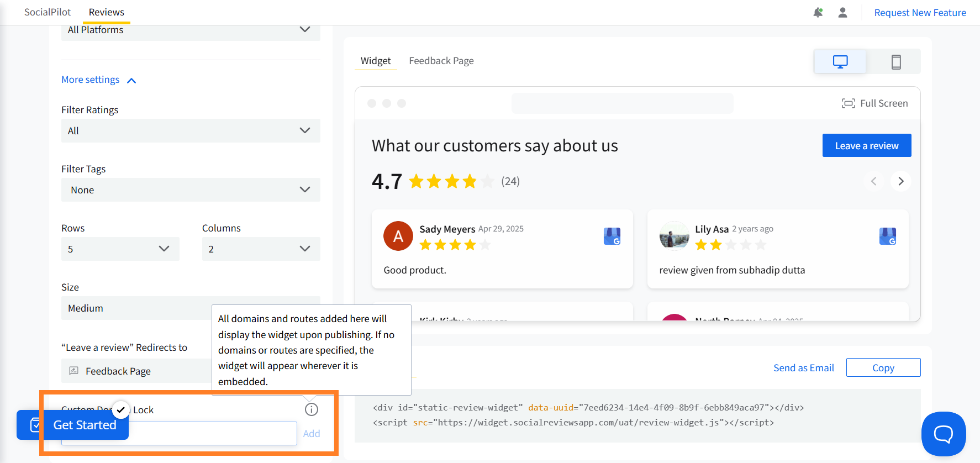Click Lily Asa profile photo
The width and height of the screenshot is (980, 463).
pyautogui.click(x=674, y=236)
